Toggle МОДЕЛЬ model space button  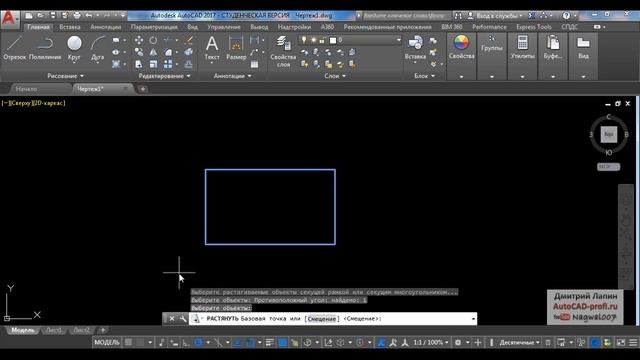107,342
